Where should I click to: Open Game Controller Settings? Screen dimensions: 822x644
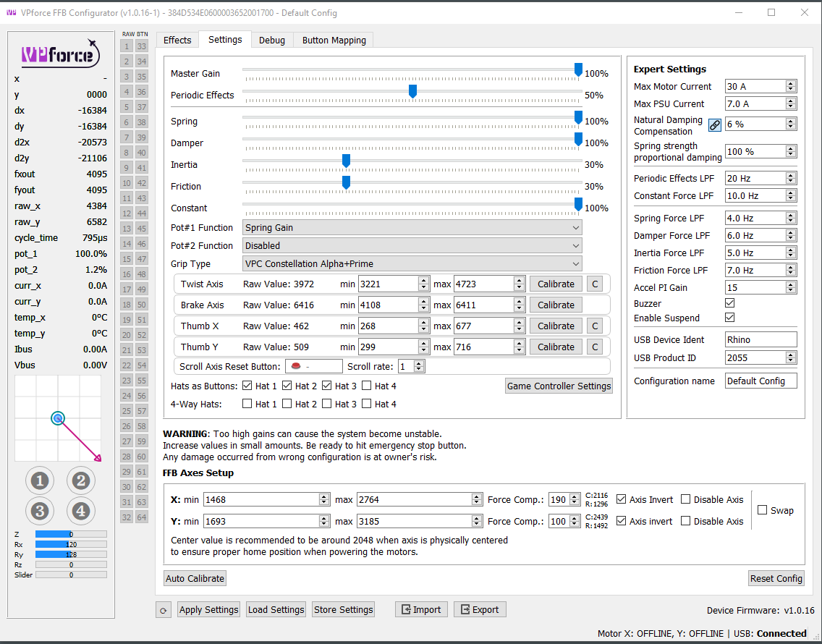559,386
